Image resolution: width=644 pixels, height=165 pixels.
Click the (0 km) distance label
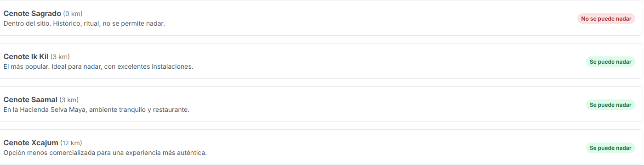73,14
